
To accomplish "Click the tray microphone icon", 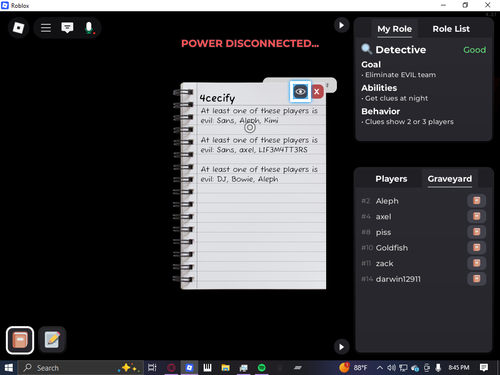I will (x=438, y=368).
